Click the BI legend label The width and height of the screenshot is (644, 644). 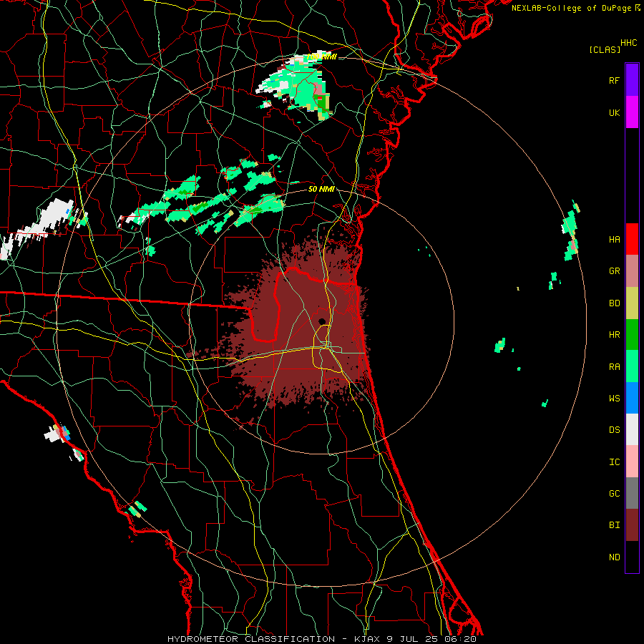[x=614, y=525]
